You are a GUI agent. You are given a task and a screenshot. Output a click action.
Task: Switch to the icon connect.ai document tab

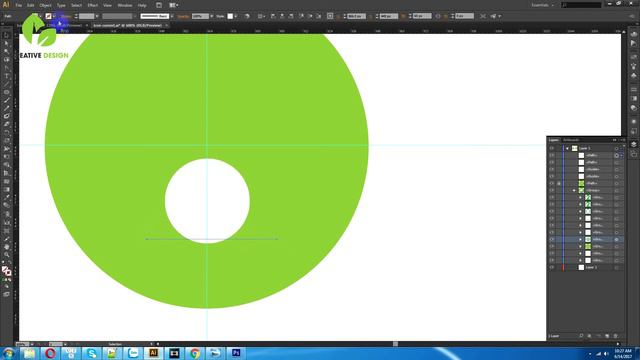[127, 25]
